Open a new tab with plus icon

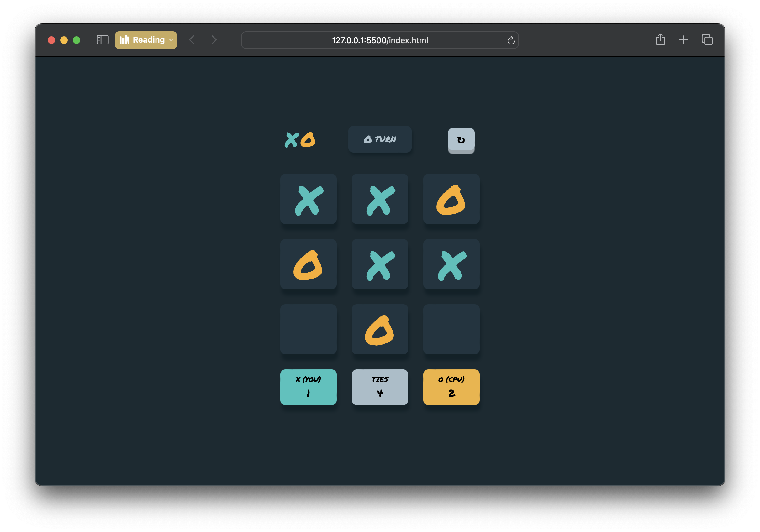coord(683,40)
